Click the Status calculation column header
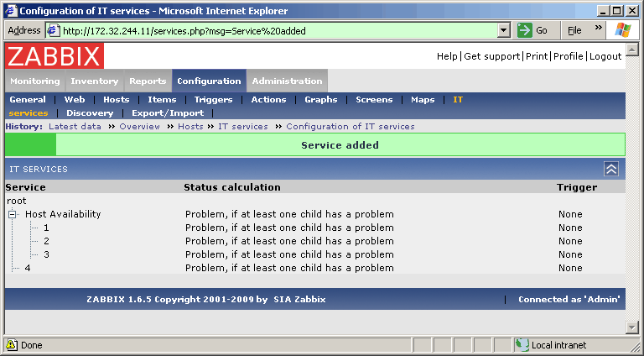644x356 pixels. tap(232, 187)
